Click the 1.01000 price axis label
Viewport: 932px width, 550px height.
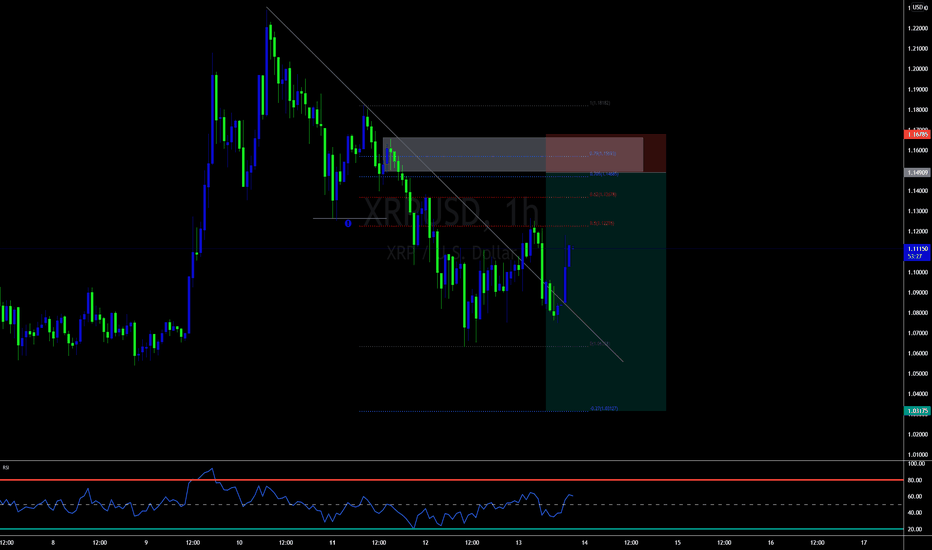click(918, 455)
